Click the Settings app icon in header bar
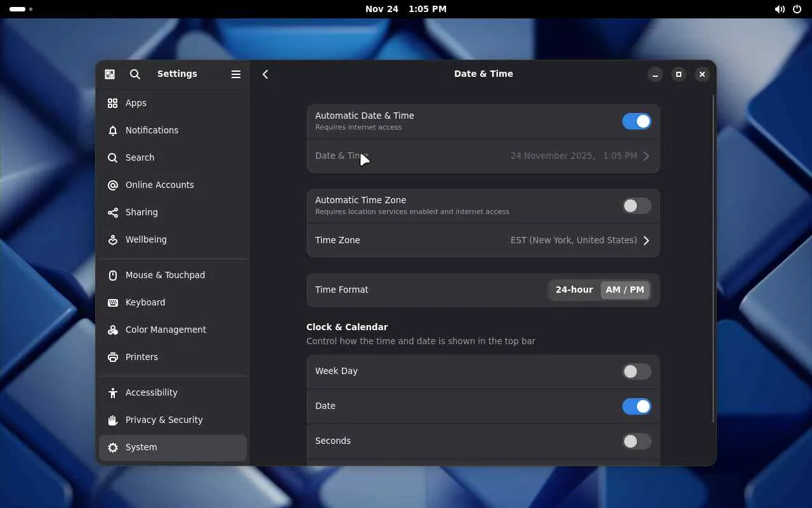 click(110, 74)
